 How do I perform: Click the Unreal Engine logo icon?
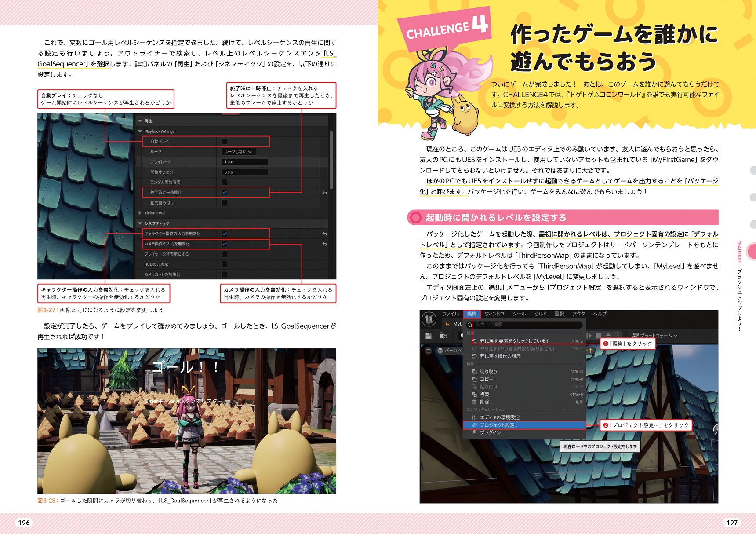[x=429, y=319]
